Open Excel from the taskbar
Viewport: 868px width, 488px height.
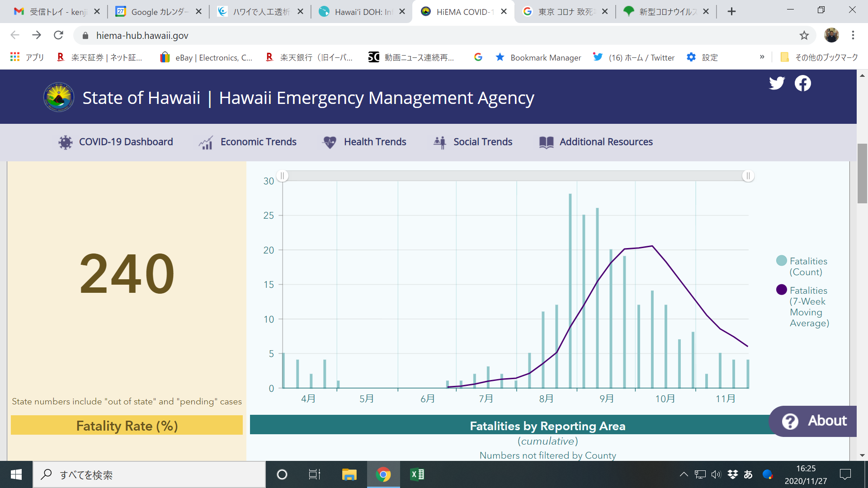click(x=417, y=474)
